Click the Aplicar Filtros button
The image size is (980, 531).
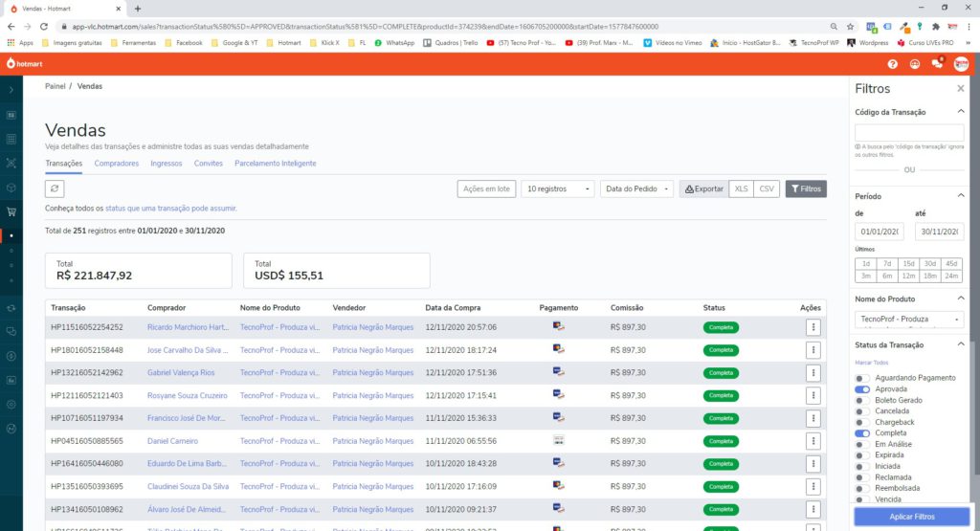click(x=912, y=517)
